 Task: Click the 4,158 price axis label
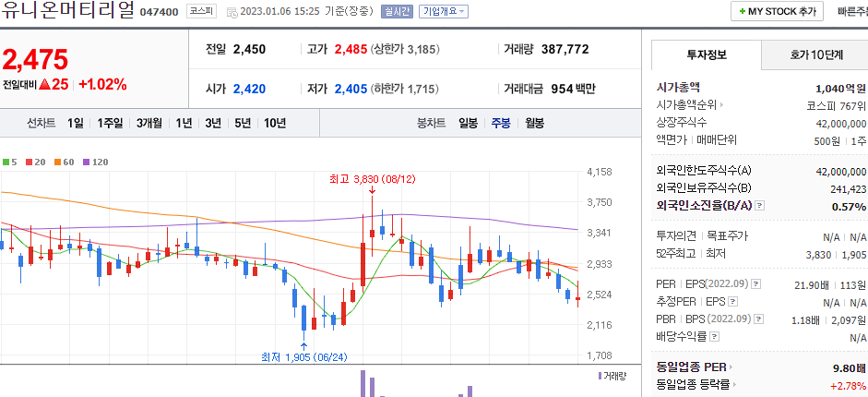point(600,173)
